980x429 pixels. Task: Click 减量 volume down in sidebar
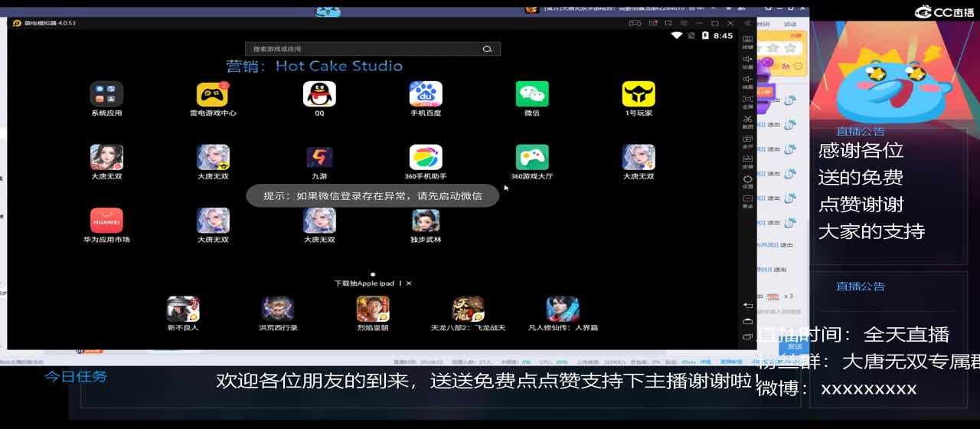coord(748,81)
